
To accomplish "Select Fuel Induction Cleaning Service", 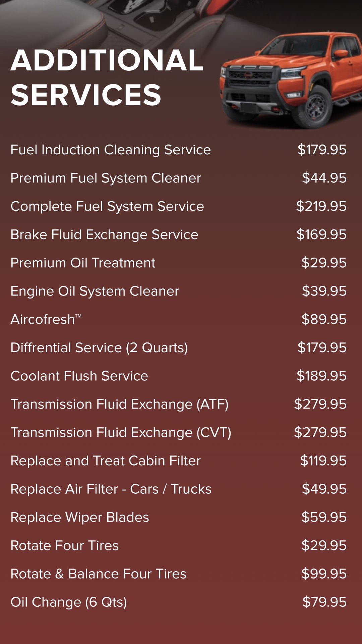I will [111, 150].
